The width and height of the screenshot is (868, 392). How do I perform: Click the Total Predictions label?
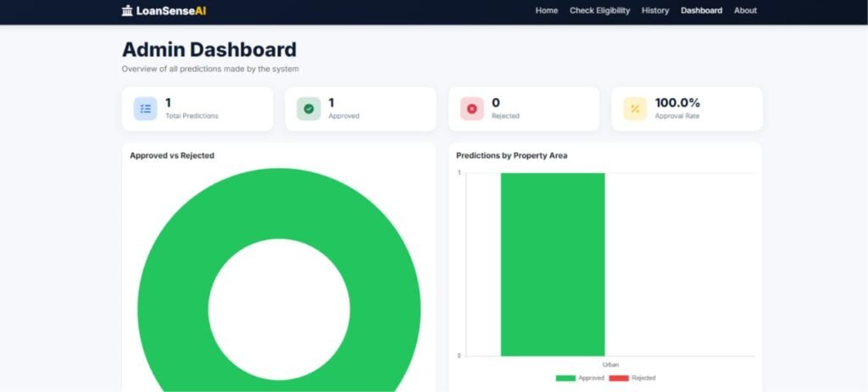point(192,116)
